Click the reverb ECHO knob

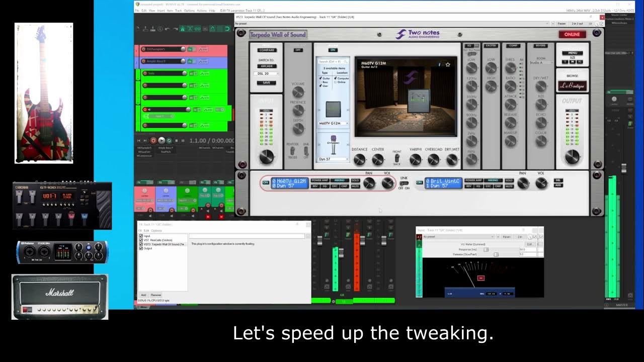tap(541, 123)
